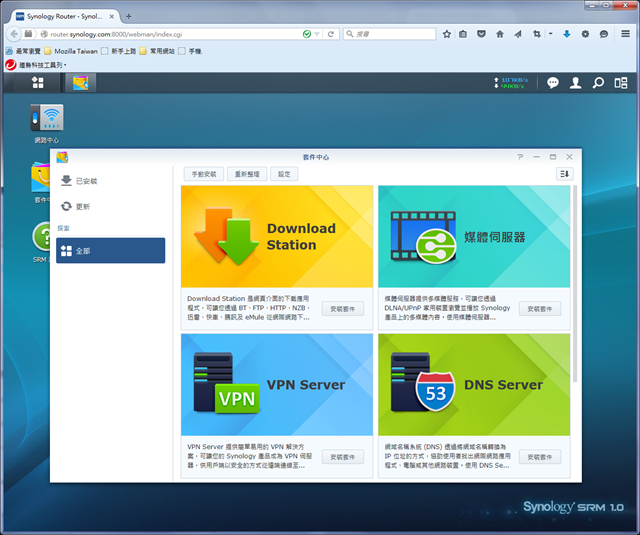Open the chat bubble icon in browser toolbar
This screenshot has height=535, width=640.
(x=604, y=34)
